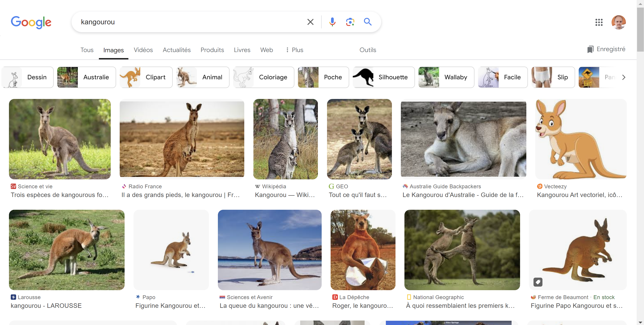Select the Images tab
Image resolution: width=644 pixels, height=325 pixels.
pos(113,50)
